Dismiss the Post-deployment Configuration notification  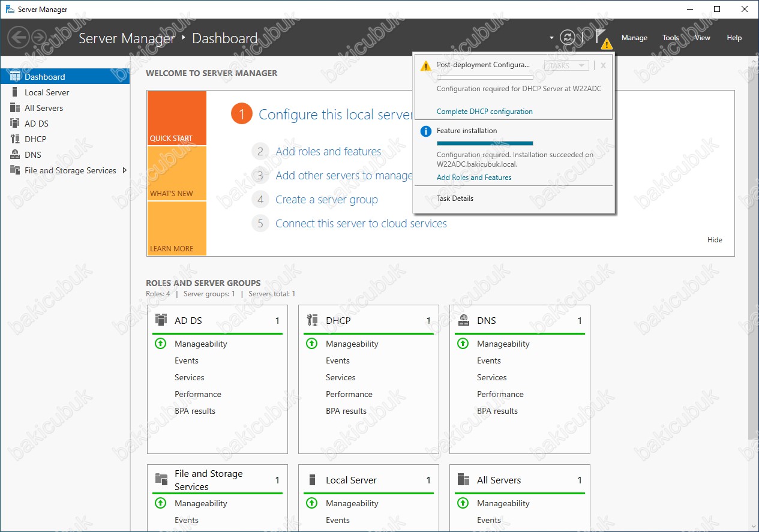[x=603, y=65]
